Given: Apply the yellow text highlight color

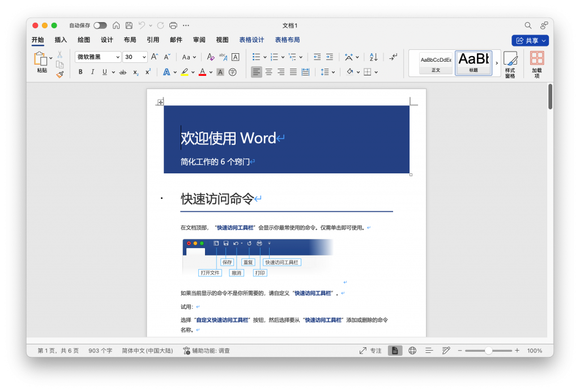Looking at the screenshot, I should point(185,72).
